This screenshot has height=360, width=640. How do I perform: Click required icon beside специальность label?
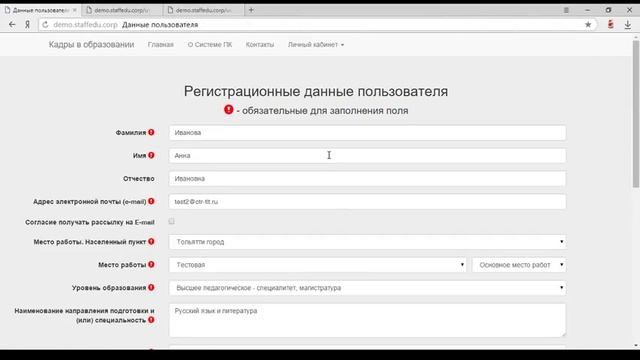[151, 320]
